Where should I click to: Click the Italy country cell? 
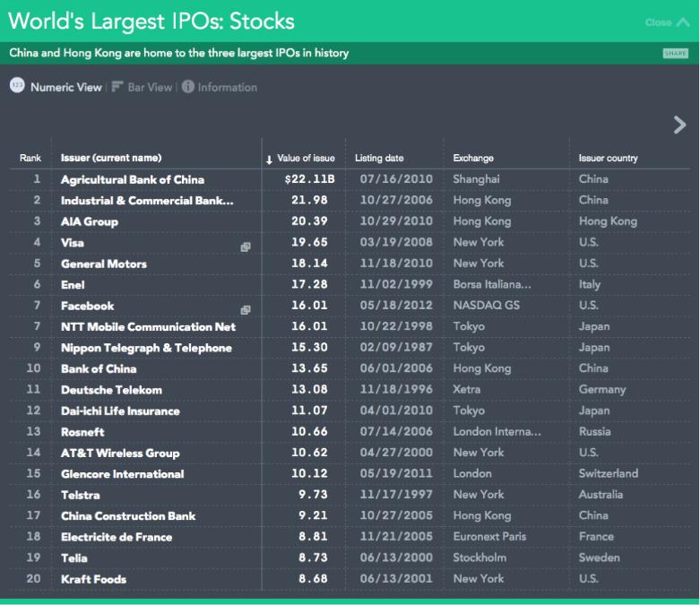click(x=589, y=284)
